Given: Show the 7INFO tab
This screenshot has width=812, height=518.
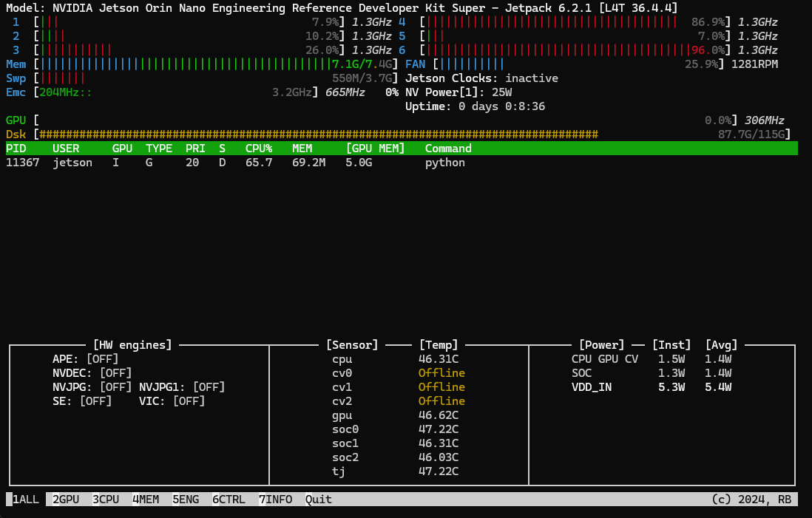Looking at the screenshot, I should click(275, 500).
